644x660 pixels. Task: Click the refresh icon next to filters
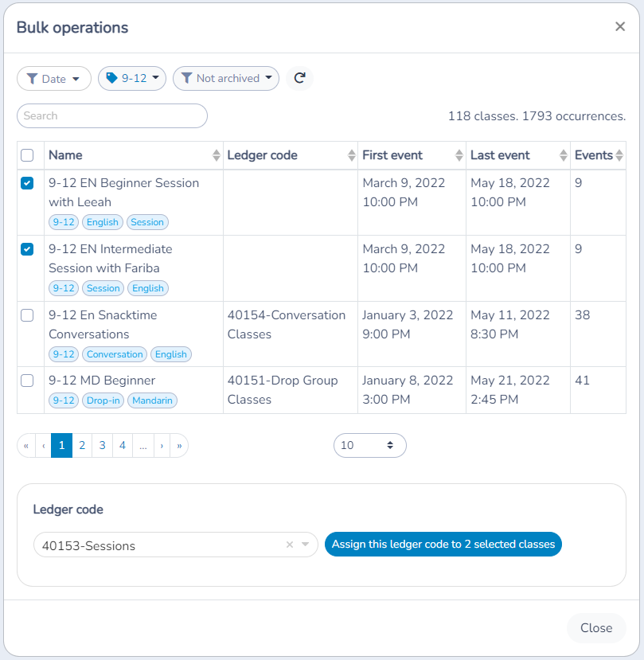(299, 78)
